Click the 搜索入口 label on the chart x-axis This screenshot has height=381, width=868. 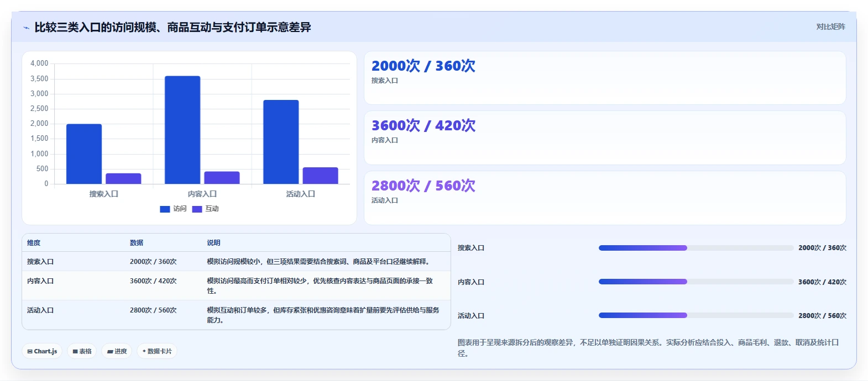point(104,194)
